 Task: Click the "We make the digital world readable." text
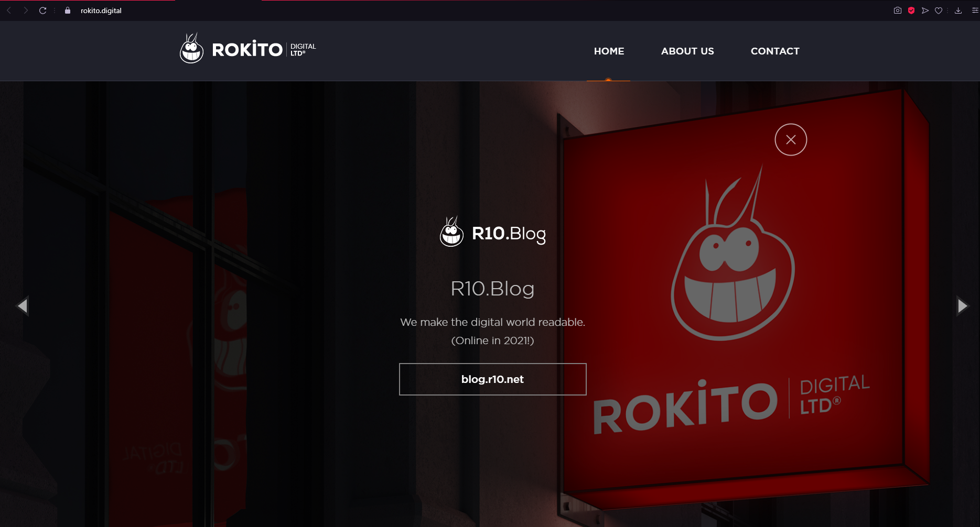coord(493,322)
